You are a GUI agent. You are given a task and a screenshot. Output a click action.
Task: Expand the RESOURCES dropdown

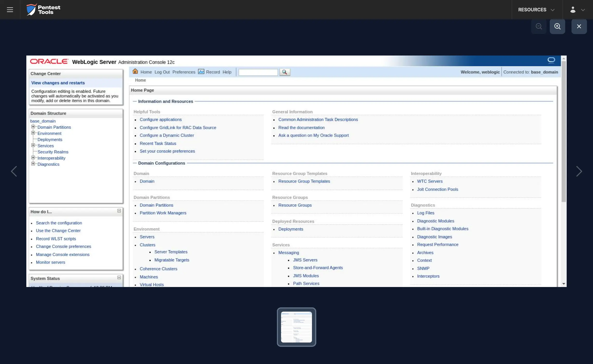536,10
